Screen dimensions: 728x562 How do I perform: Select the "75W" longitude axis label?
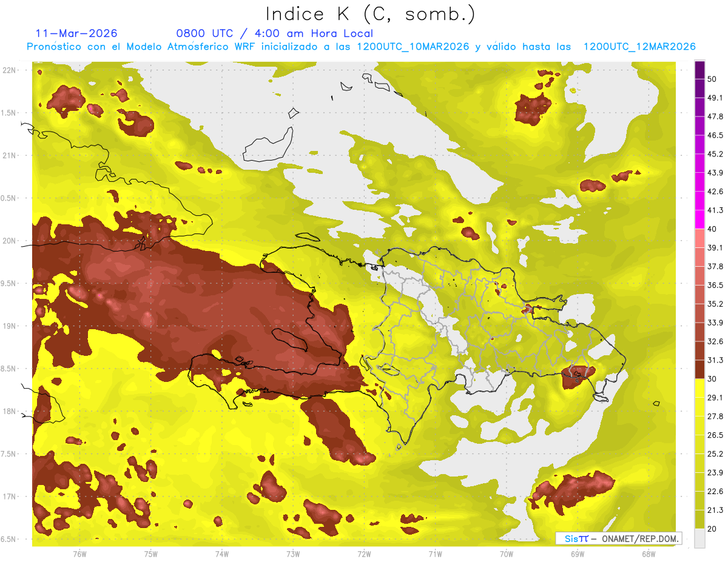[151, 555]
